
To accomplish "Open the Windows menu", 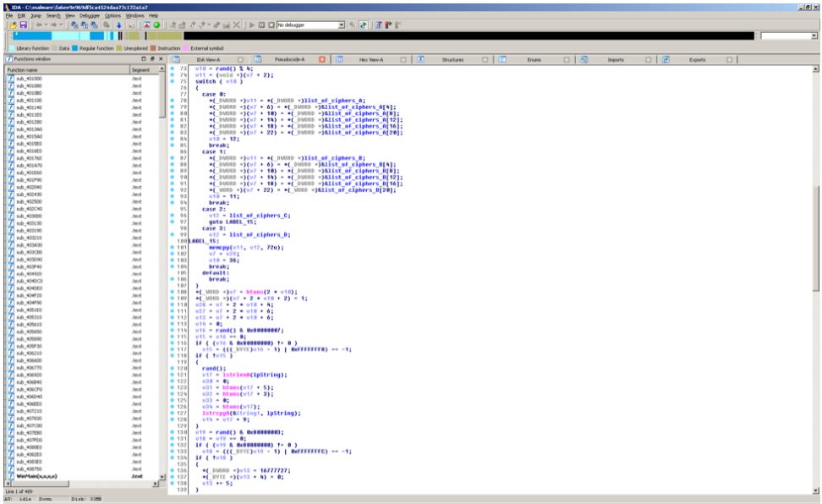I will coord(134,16).
